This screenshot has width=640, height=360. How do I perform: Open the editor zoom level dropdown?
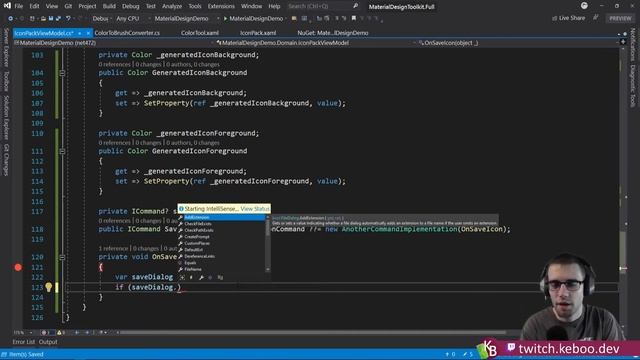point(22,333)
